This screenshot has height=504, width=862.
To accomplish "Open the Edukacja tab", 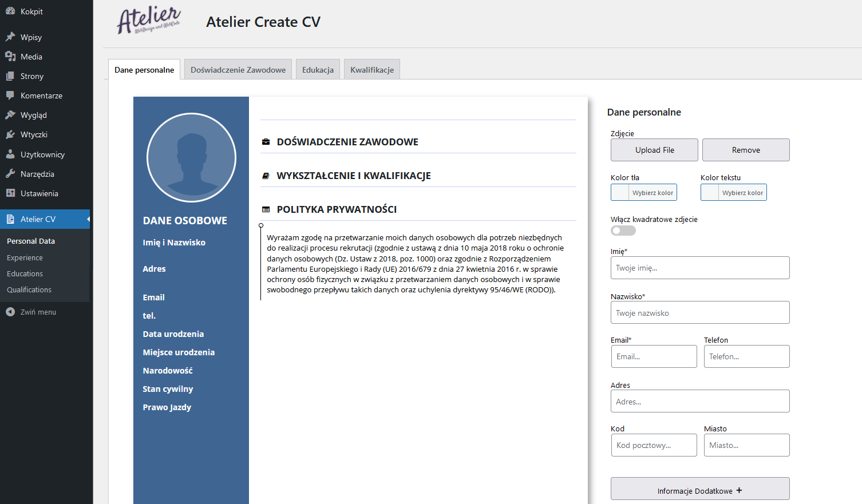I will click(x=318, y=69).
